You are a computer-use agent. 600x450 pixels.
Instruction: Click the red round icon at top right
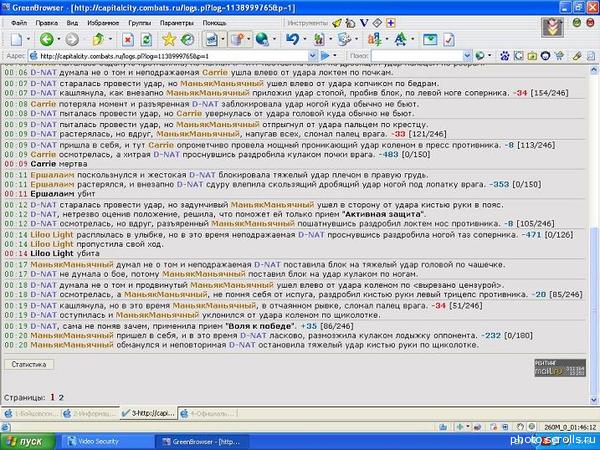(590, 23)
